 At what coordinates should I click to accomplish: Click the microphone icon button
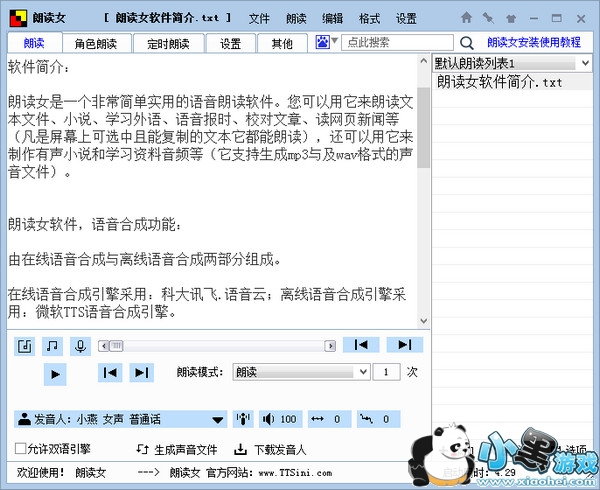coord(80,346)
